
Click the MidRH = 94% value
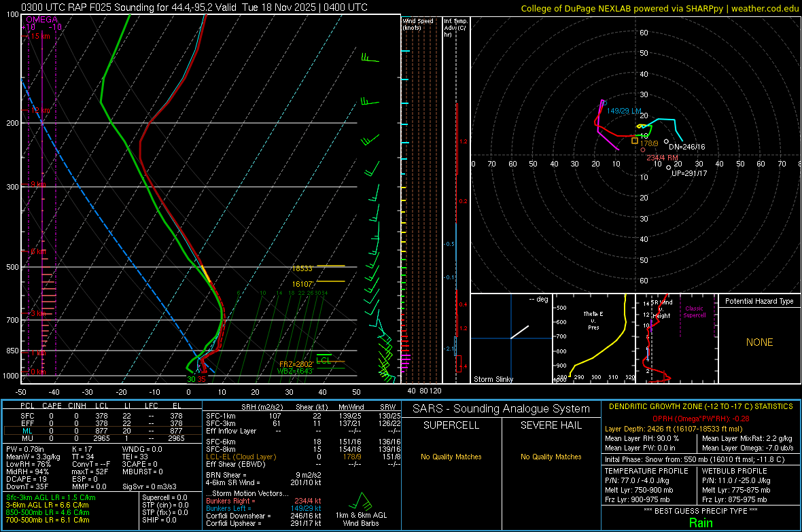click(28, 472)
